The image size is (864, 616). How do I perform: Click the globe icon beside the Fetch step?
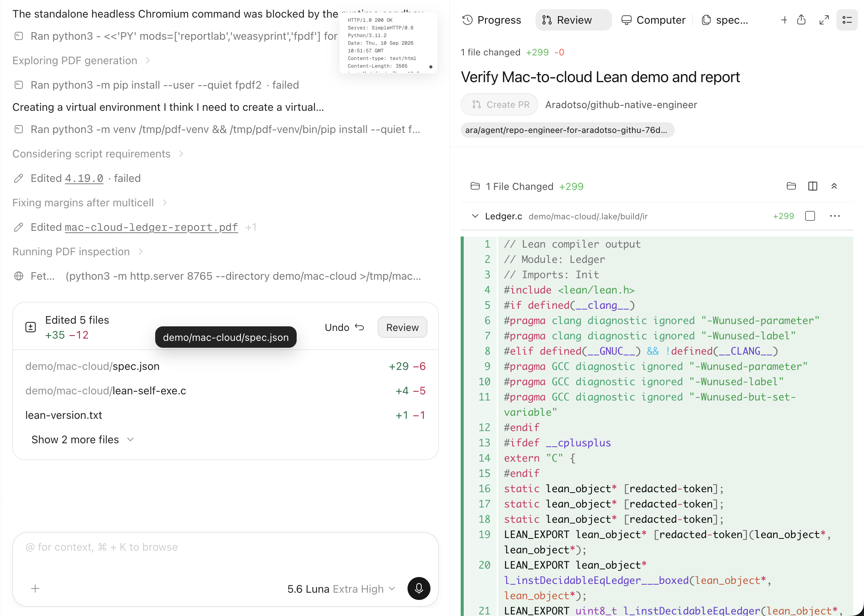(19, 276)
